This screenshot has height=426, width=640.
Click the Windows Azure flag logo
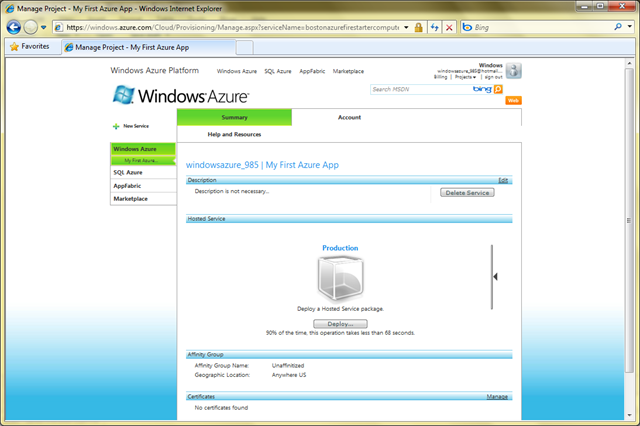[x=125, y=96]
